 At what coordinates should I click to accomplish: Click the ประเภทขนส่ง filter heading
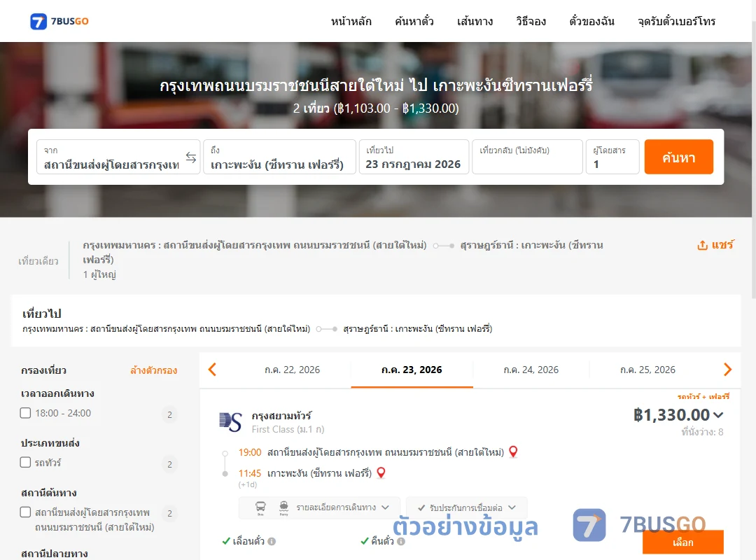point(50,443)
